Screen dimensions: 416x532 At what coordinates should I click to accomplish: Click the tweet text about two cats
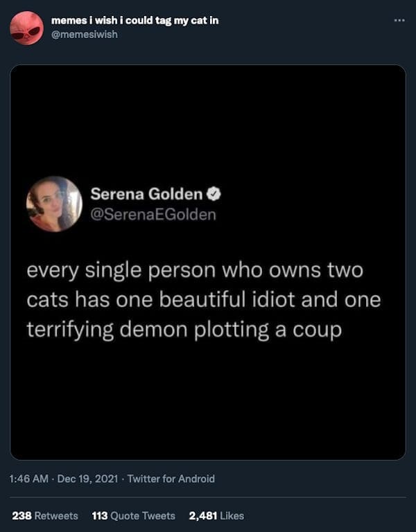pyautogui.click(x=204, y=300)
